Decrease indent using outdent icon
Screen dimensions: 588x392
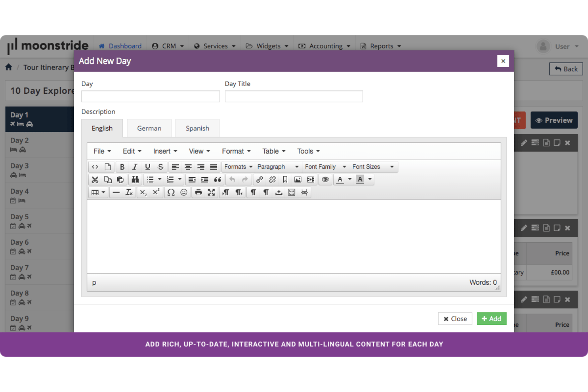coord(192,180)
